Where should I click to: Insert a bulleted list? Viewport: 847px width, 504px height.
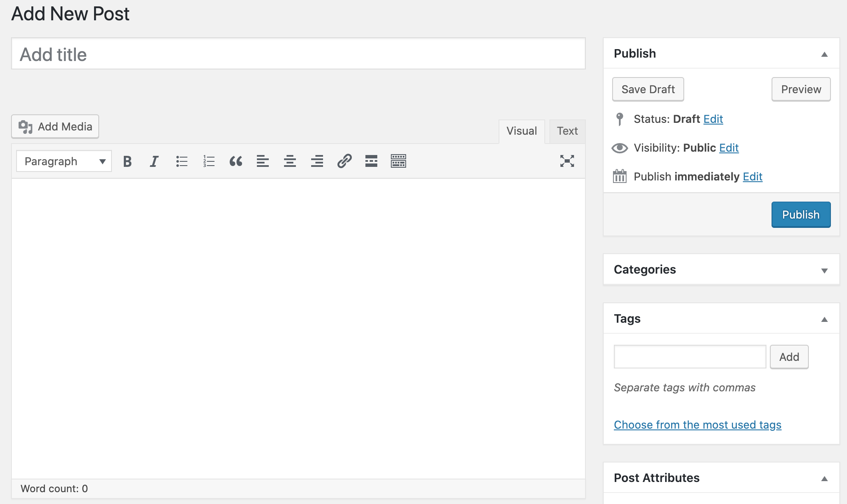click(x=181, y=161)
